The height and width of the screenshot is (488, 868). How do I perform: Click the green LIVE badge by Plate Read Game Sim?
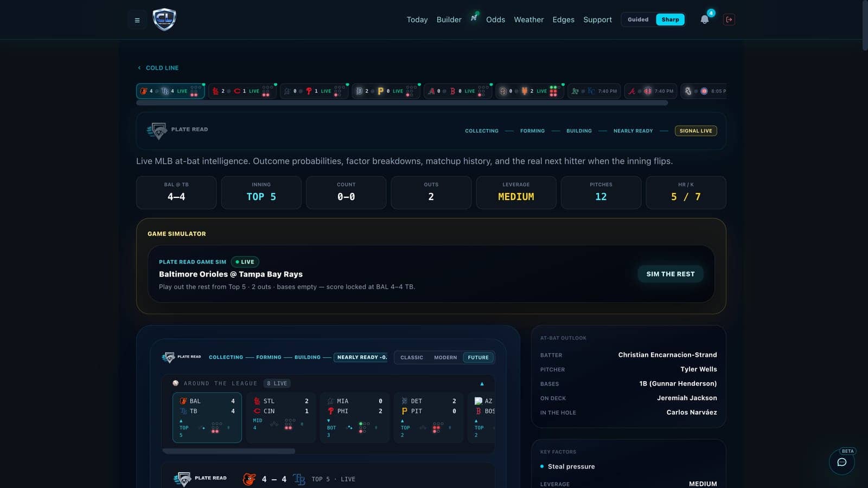click(245, 262)
